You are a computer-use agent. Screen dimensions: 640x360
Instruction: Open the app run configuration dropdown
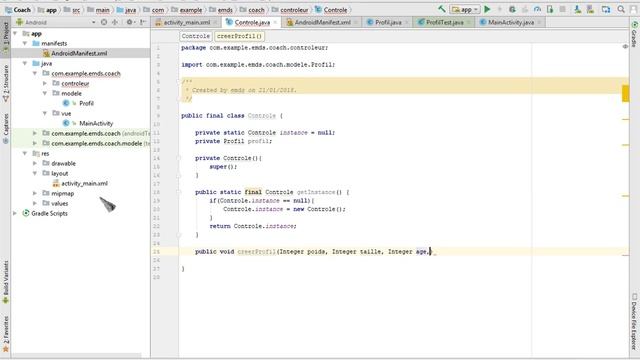coord(464,9)
